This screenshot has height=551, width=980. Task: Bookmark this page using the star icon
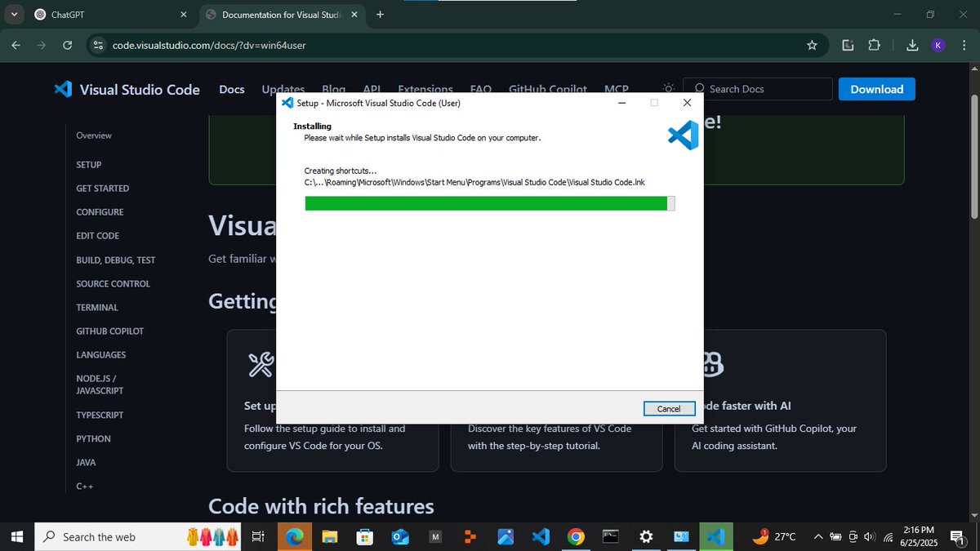(x=813, y=46)
